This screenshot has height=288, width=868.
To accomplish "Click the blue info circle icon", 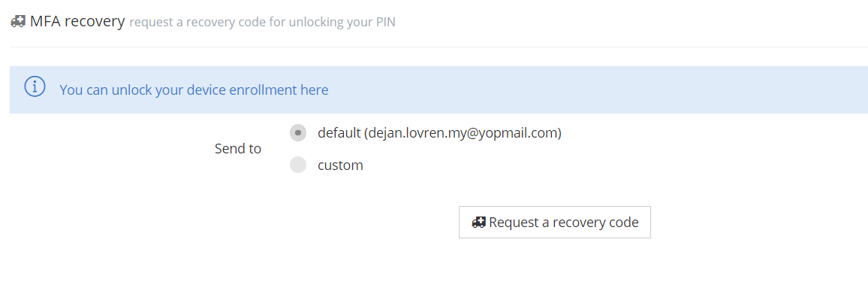I will [x=35, y=87].
